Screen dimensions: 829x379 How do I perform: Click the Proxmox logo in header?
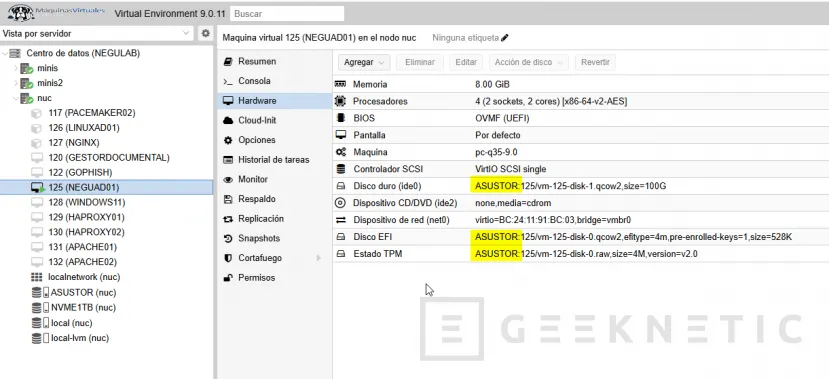tap(57, 12)
